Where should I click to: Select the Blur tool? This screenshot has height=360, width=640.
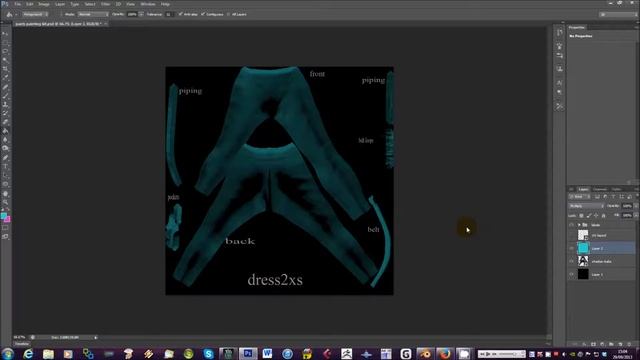[5, 140]
